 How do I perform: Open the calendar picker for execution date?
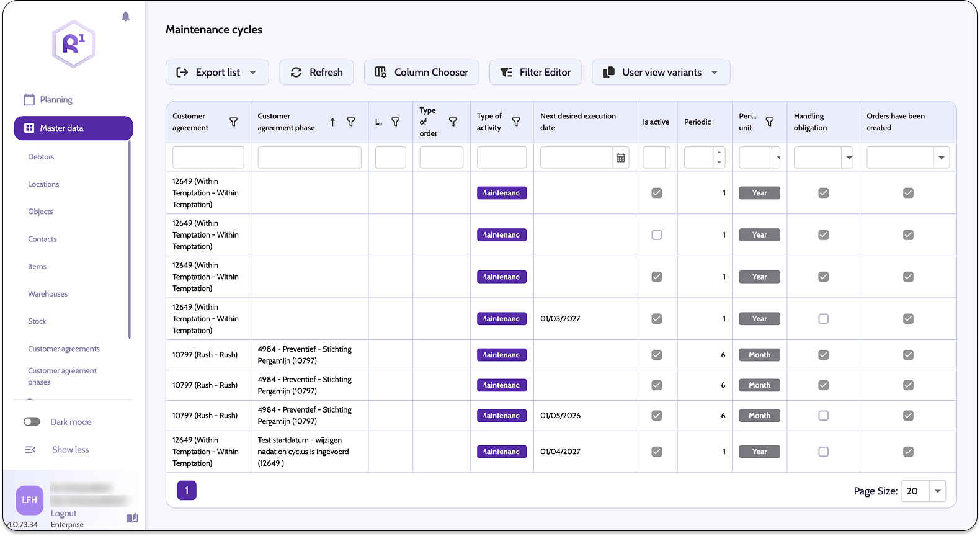pyautogui.click(x=620, y=158)
